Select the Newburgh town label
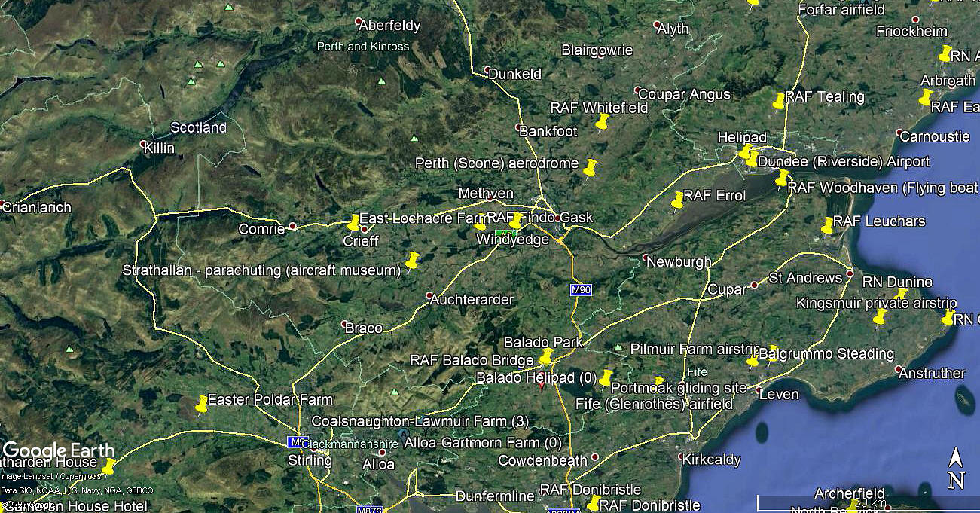Image resolution: width=980 pixels, height=513 pixels. point(679,262)
